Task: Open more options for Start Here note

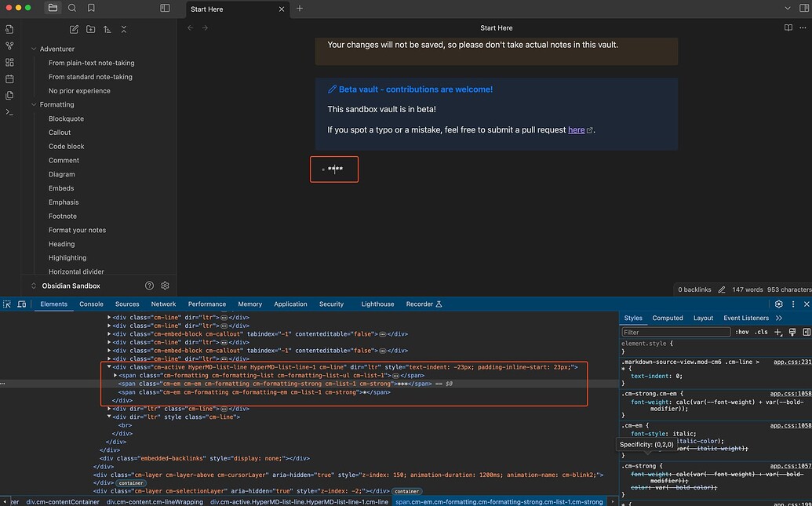Action: pyautogui.click(x=803, y=28)
